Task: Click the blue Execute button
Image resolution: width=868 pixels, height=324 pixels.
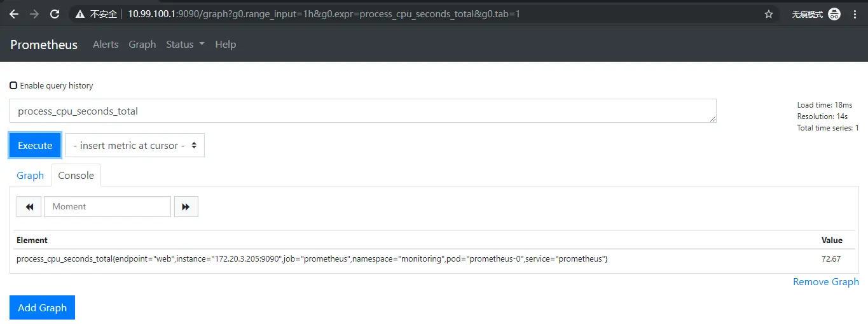Action: click(x=35, y=145)
